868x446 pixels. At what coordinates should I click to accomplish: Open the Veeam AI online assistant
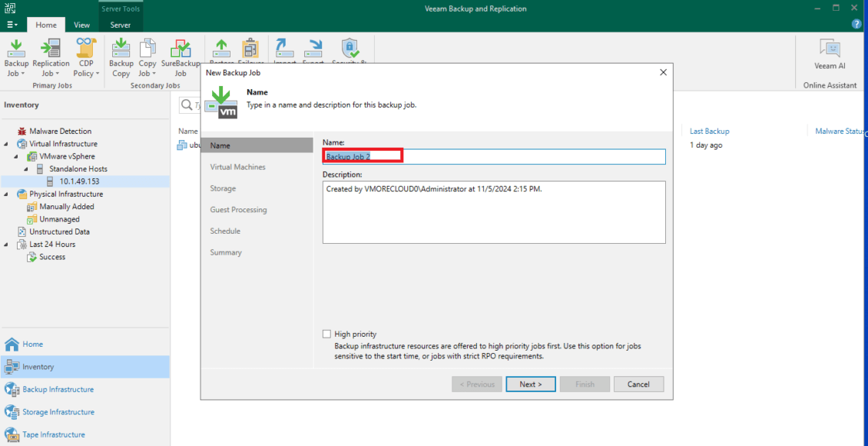[x=830, y=55]
